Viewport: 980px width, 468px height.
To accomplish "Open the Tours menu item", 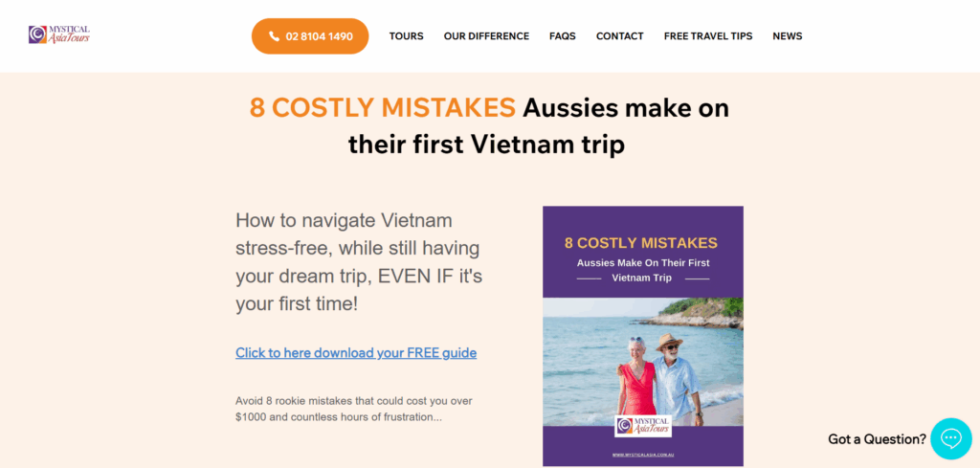I will pyautogui.click(x=406, y=36).
